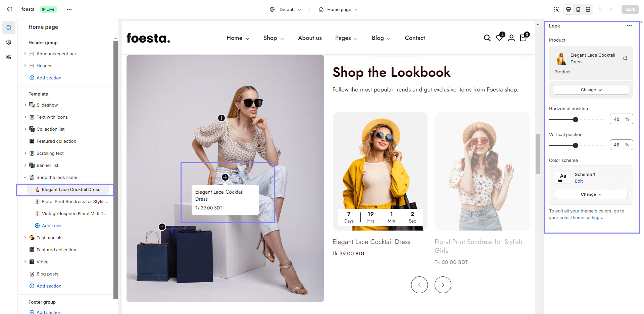Click the theme settings link

point(587,217)
